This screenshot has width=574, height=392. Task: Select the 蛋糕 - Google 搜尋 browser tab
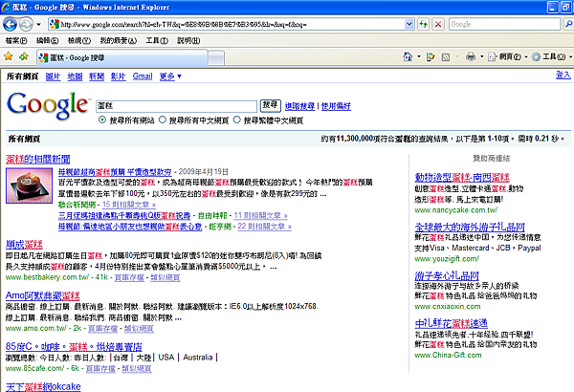point(122,57)
